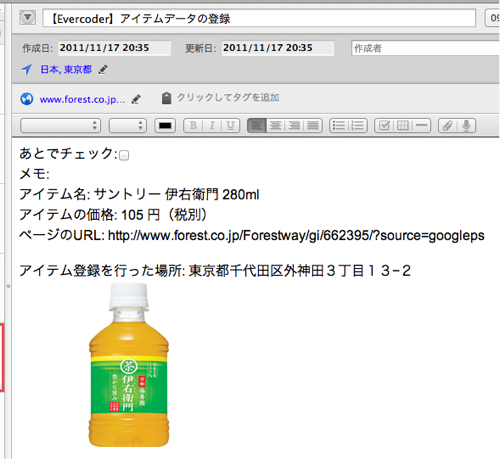Click the globe source URL icon
The width and height of the screenshot is (500, 459).
27,99
